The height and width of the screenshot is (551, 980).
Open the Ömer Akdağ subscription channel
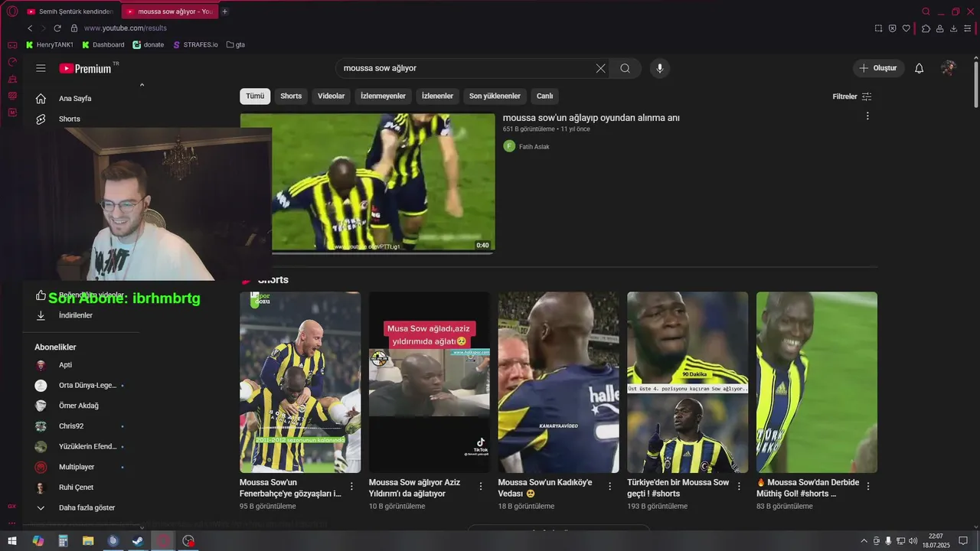(x=80, y=406)
